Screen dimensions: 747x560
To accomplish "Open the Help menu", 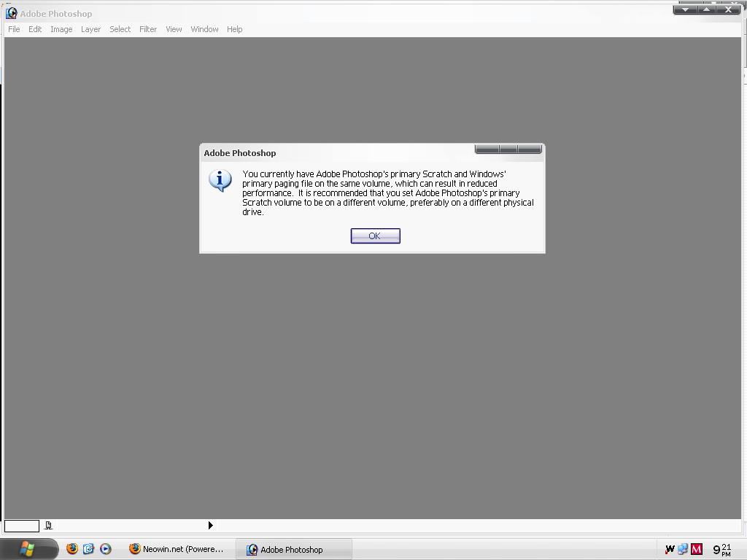I will tap(234, 29).
